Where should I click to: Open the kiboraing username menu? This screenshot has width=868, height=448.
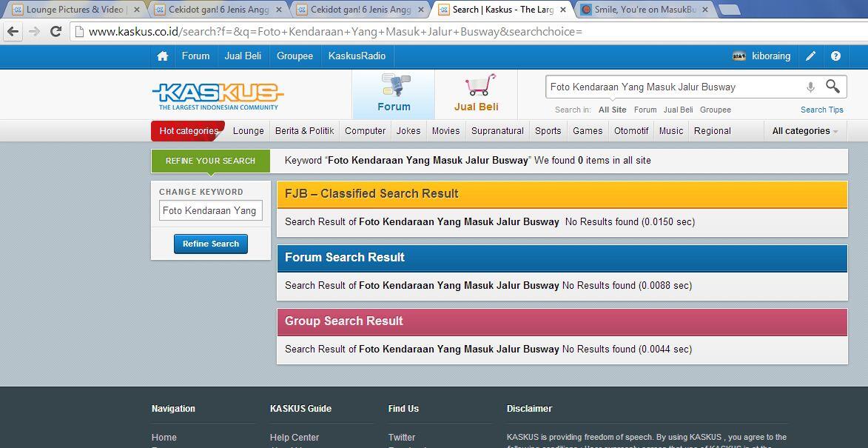pyautogui.click(x=770, y=56)
